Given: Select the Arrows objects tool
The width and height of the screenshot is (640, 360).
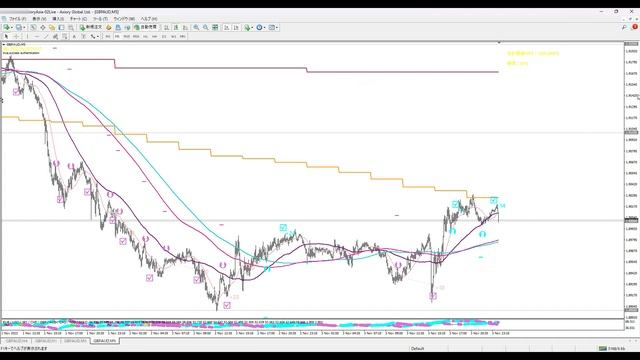Looking at the screenshot, I should coord(93,36).
